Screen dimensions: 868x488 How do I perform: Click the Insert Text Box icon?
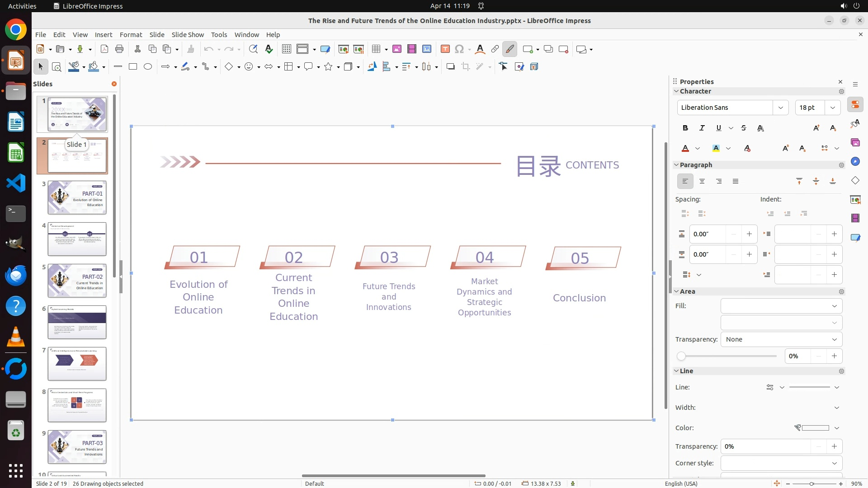click(445, 49)
